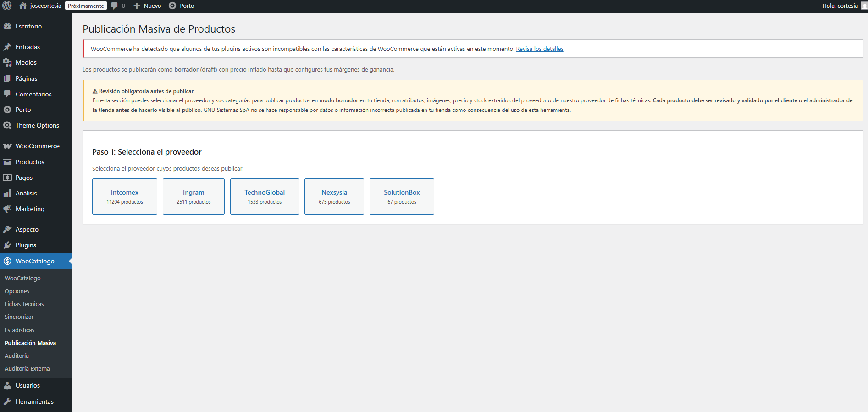Click the Análisis bar chart icon
This screenshot has height=412, width=868.
7,194
